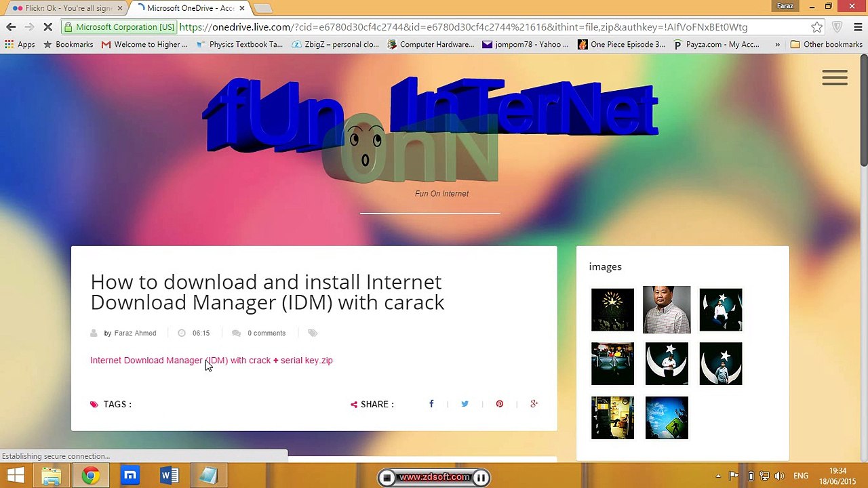Stop the ZDSoft screen recording

pyautogui.click(x=387, y=478)
